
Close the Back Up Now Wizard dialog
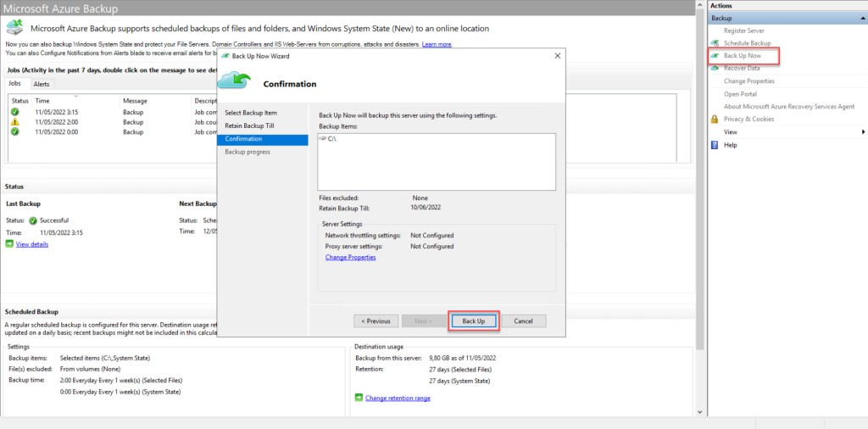557,56
